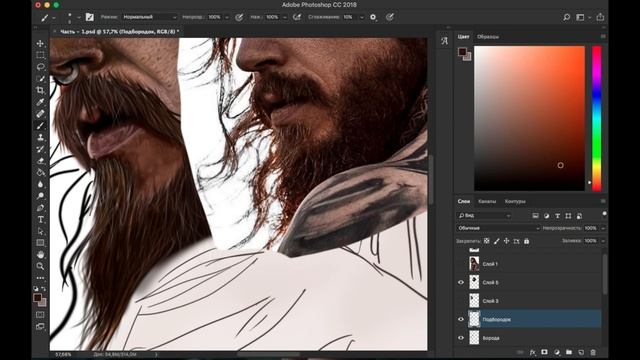Select the Hand tool
This screenshot has width=640, height=360.
point(40,255)
